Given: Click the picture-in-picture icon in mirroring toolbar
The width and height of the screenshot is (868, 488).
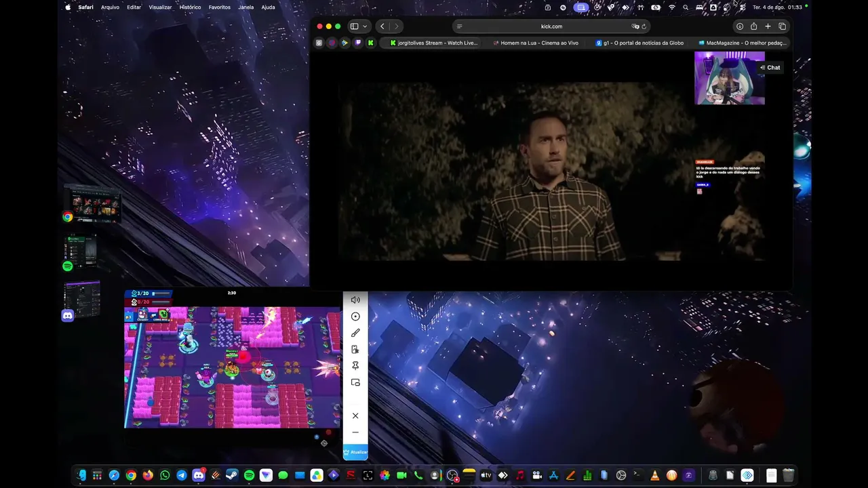Looking at the screenshot, I should [355, 382].
